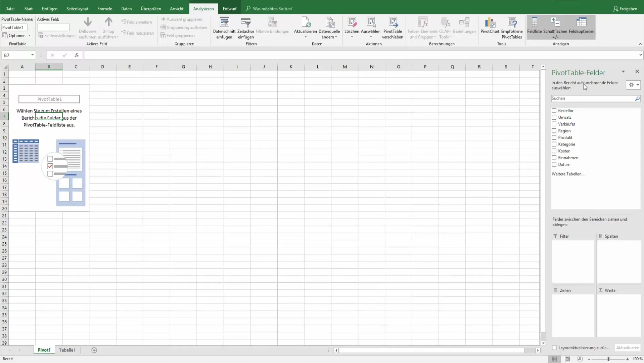Enable Layoutaktualisierung zurückstellen checkbox
644x363 pixels.
coord(554,348)
